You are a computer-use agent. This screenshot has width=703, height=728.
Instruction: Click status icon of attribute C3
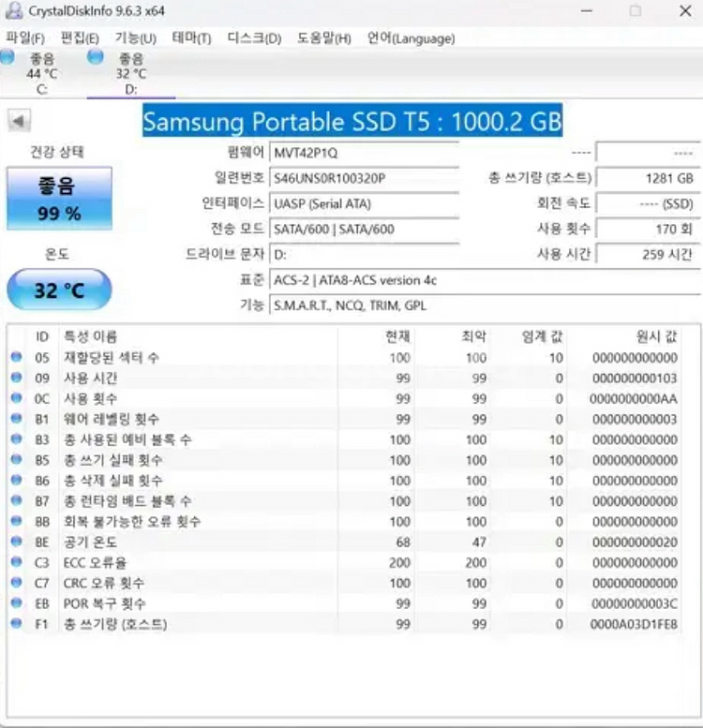pyautogui.click(x=17, y=561)
